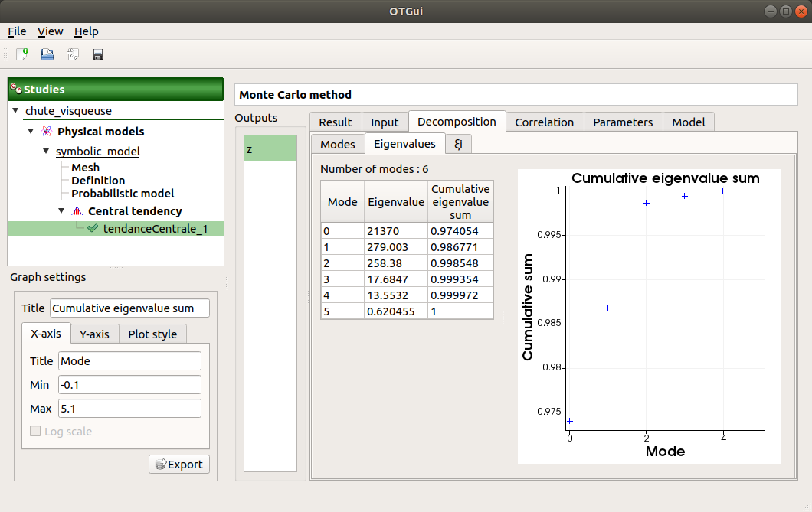
Task: Import a Python script
Action: [x=71, y=54]
